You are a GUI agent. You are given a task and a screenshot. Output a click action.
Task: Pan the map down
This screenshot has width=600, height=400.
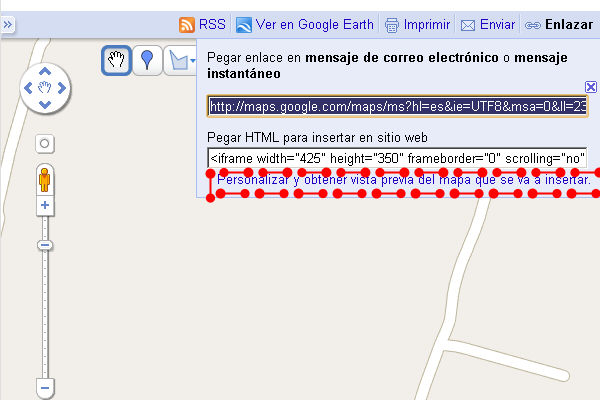pyautogui.click(x=45, y=105)
